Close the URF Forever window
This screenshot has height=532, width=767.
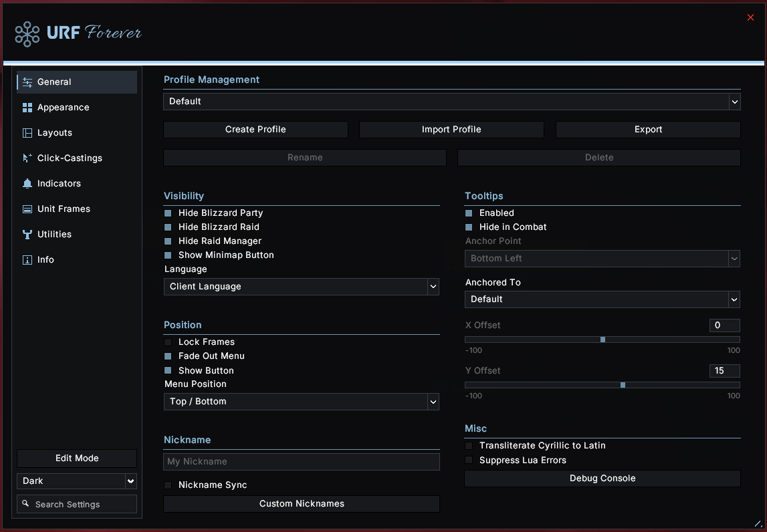(x=750, y=17)
